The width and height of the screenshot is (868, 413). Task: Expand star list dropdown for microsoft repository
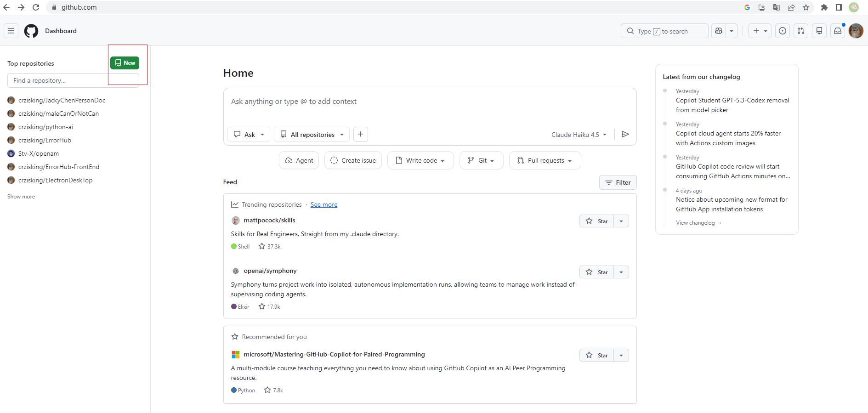(x=621, y=355)
